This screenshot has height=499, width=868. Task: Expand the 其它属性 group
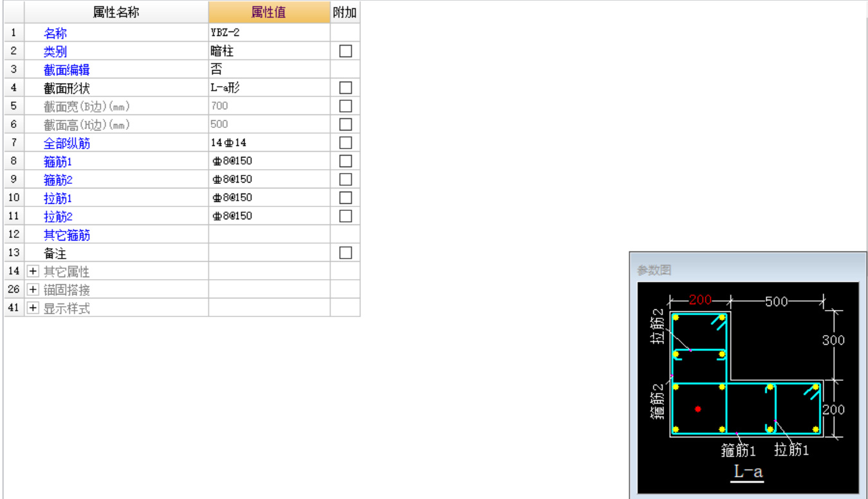pos(33,271)
